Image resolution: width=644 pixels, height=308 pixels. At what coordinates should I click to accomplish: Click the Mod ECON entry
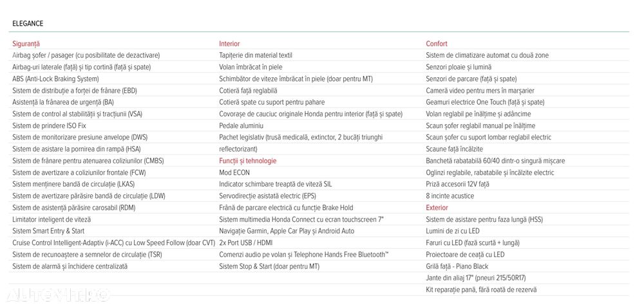pyautogui.click(x=234, y=172)
